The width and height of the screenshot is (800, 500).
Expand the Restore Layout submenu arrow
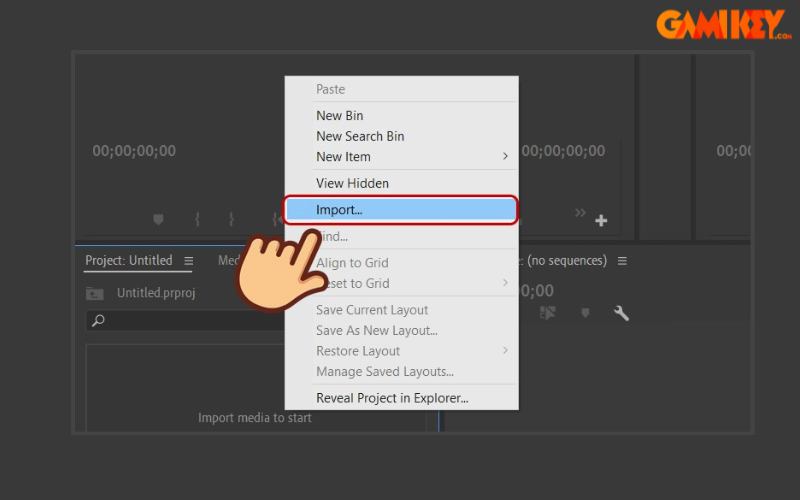(505, 350)
